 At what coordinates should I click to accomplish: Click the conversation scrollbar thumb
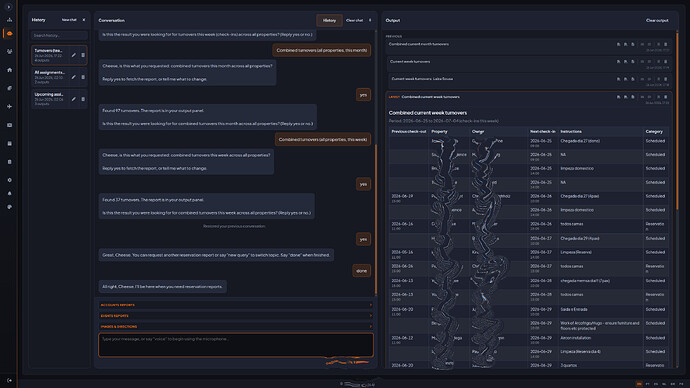376,220
